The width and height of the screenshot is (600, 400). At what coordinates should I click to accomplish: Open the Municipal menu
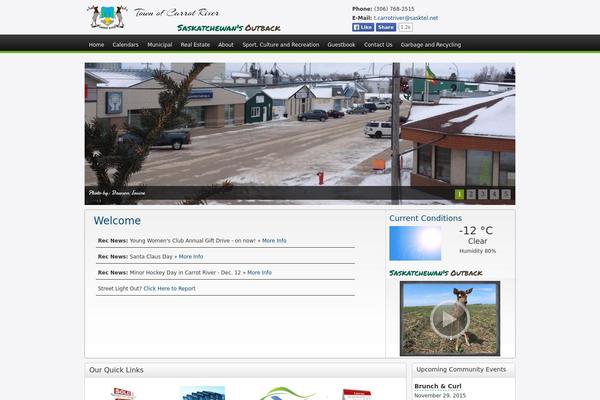[x=160, y=44]
